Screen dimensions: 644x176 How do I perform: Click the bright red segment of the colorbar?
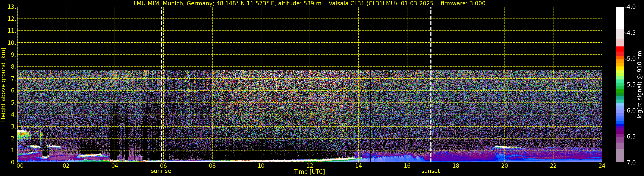pos(620,49)
